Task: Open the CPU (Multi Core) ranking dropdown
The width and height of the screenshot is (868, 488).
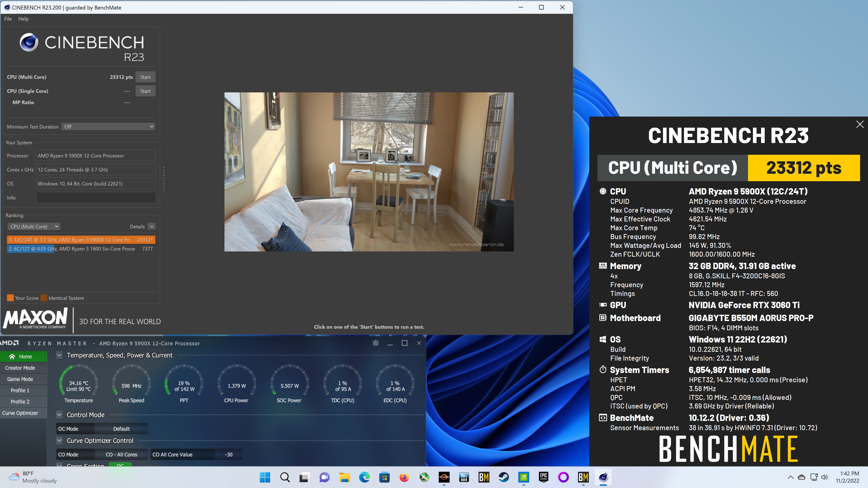Action: click(34, 227)
